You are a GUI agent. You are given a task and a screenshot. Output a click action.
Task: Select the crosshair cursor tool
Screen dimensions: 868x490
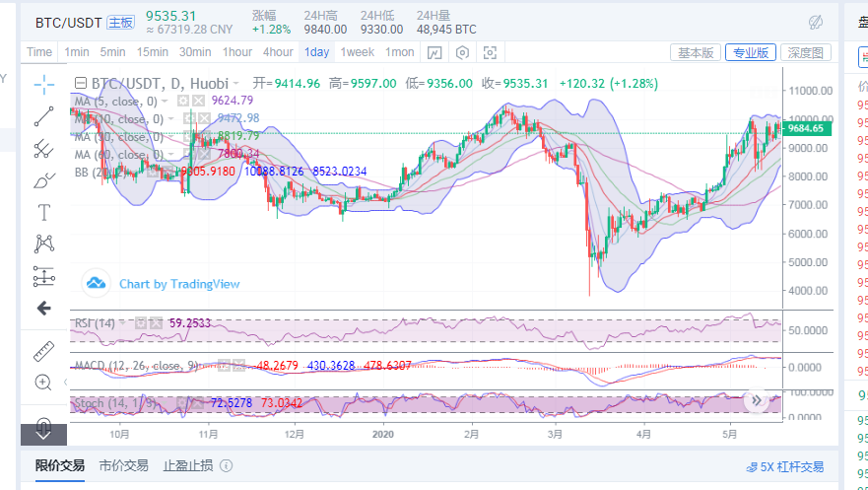43,85
